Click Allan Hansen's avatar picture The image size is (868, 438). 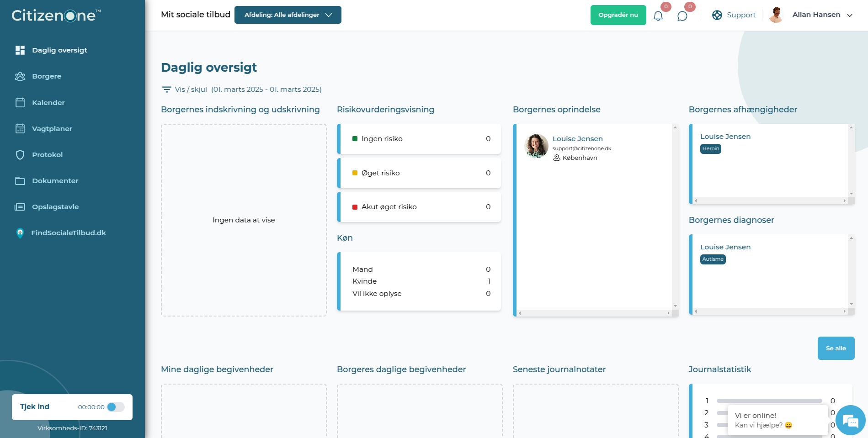(776, 15)
